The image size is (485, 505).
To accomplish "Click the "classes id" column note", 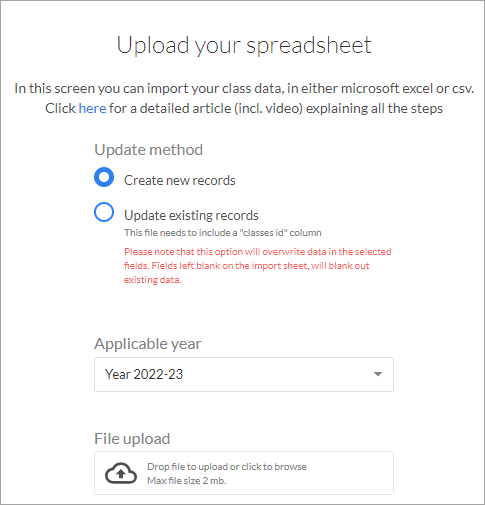I will (x=223, y=233).
